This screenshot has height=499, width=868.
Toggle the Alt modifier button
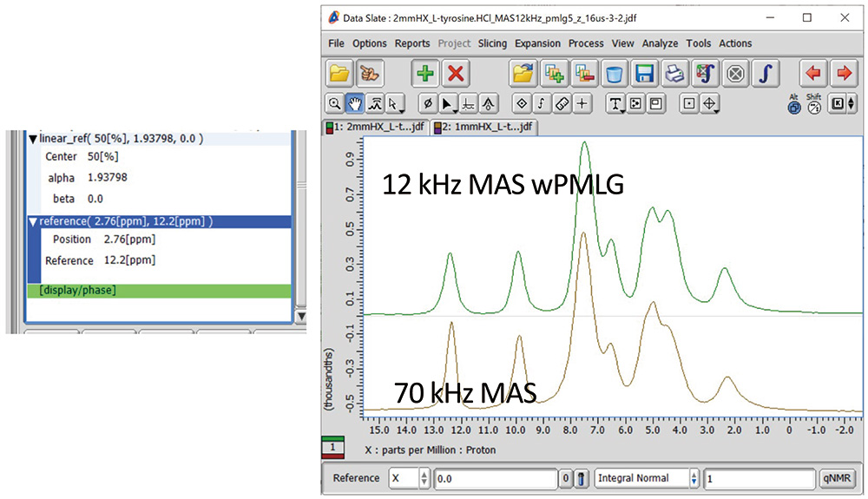point(793,105)
